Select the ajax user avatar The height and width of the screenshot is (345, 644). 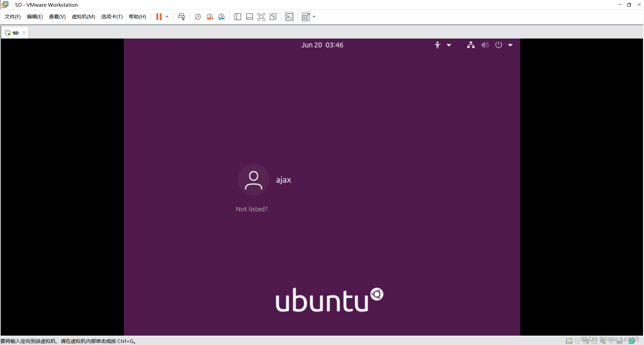point(254,180)
